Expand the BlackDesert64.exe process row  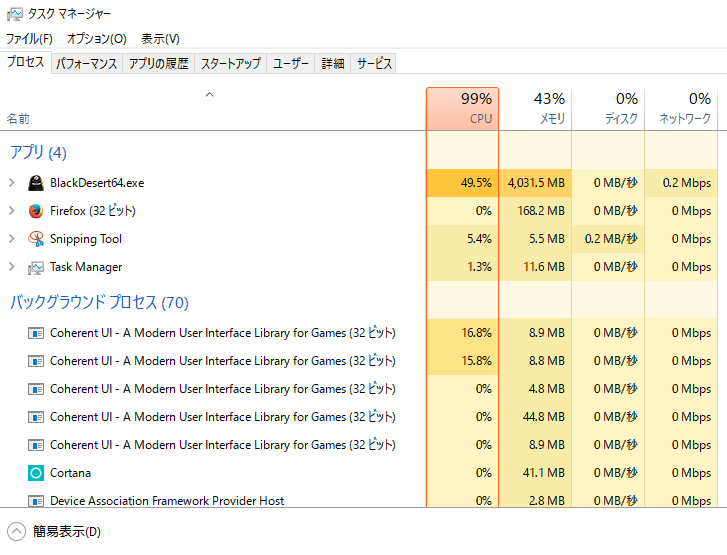pos(12,183)
